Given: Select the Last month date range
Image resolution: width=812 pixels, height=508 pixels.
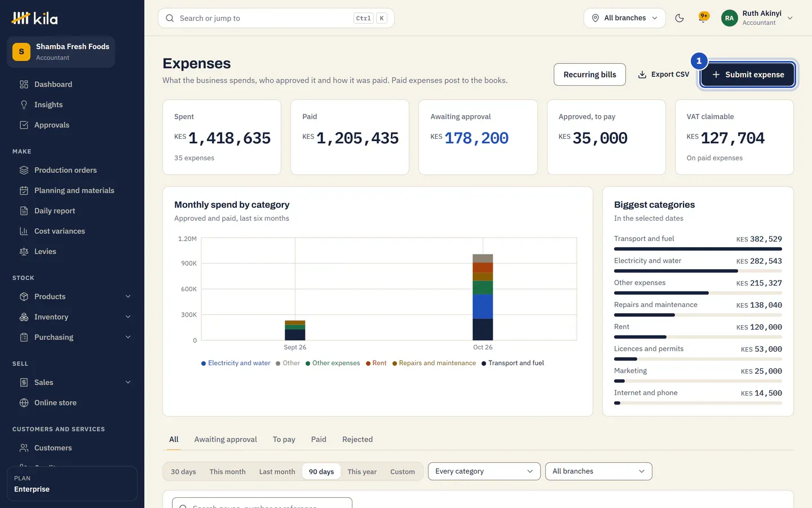Looking at the screenshot, I should 277,471.
